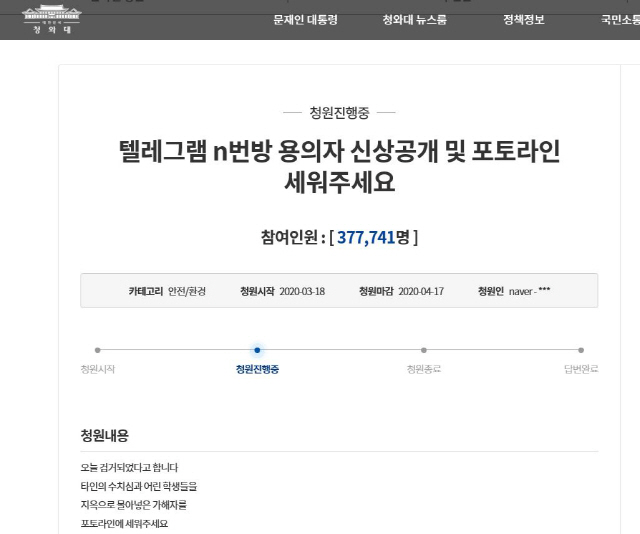Click the 청원시작 progress step dot
Screen dimensions: 640x534
coord(98,350)
